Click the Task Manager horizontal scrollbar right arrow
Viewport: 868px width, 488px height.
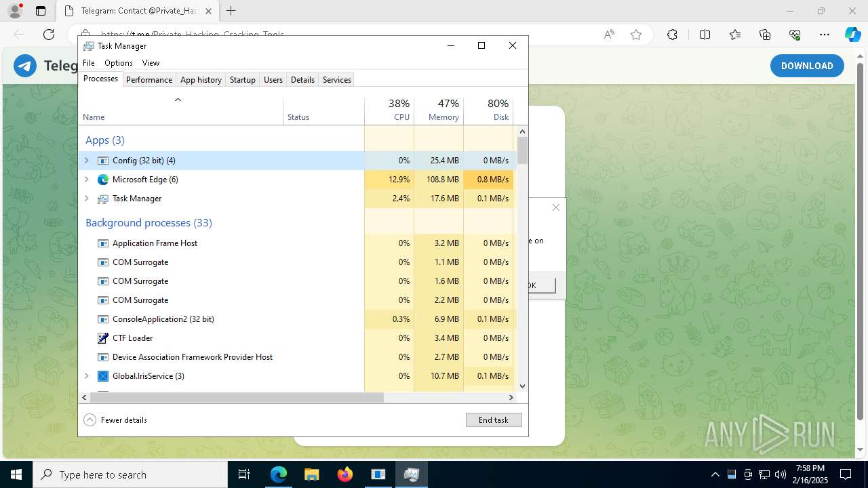pos(511,398)
